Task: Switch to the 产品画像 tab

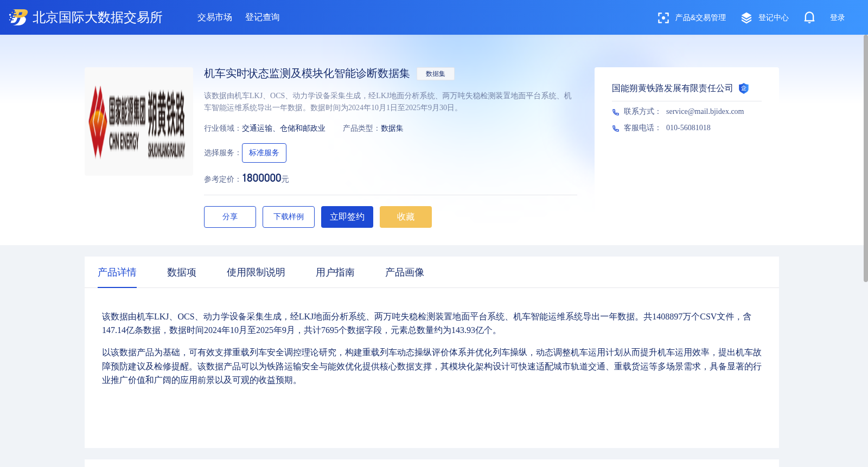Action: pos(405,272)
